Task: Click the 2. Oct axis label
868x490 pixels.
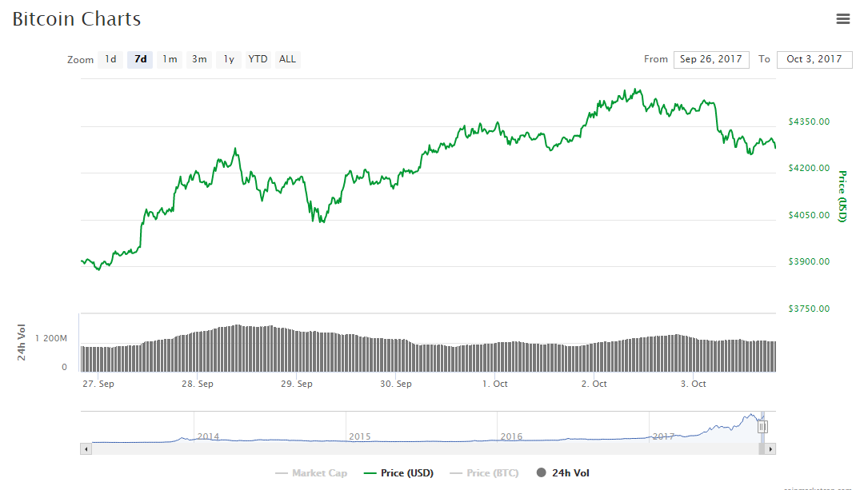Action: tap(594, 384)
